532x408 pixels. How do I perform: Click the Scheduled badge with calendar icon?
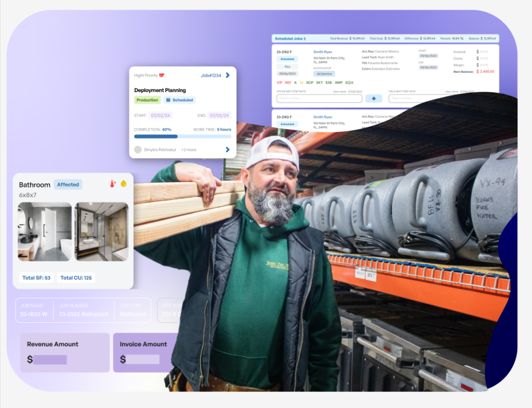point(179,100)
